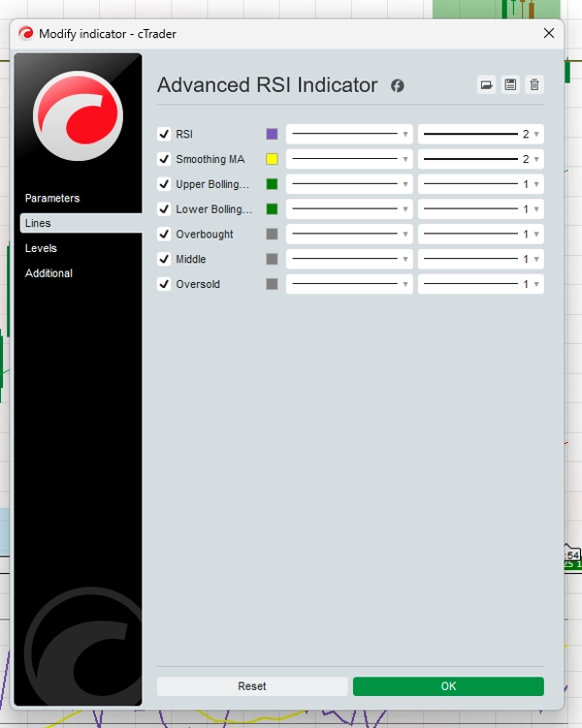Expand the Oversold line style dropdown
This screenshot has height=728, width=582.
349,284
